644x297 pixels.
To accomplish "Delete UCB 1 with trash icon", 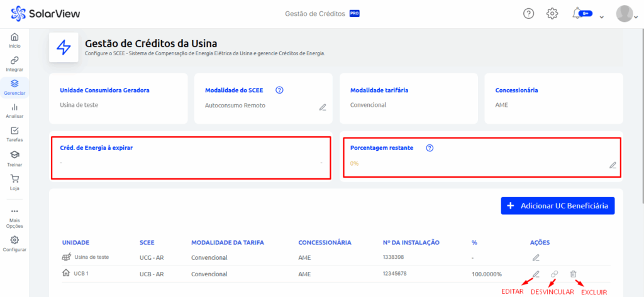I will tap(573, 274).
